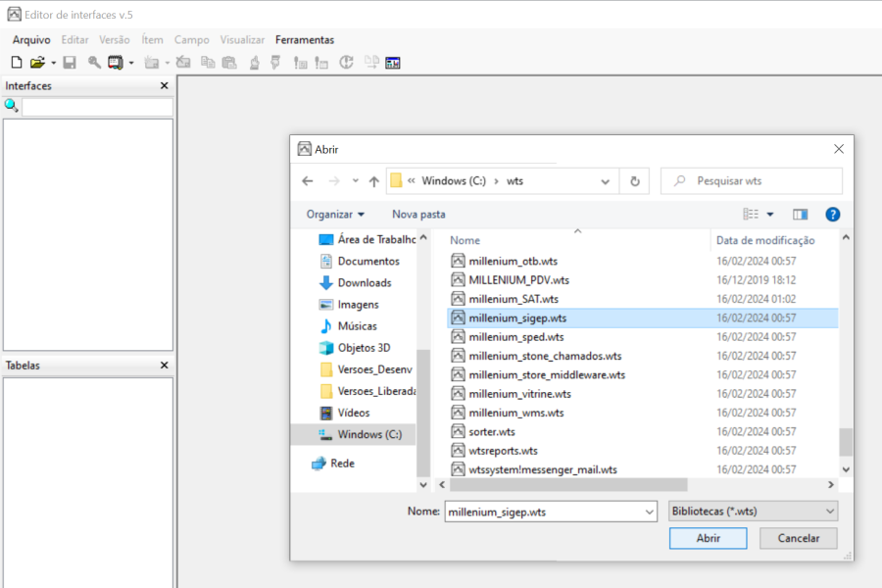Click the Save diskette toolbar icon
Screen dimensions: 882x588
point(70,63)
